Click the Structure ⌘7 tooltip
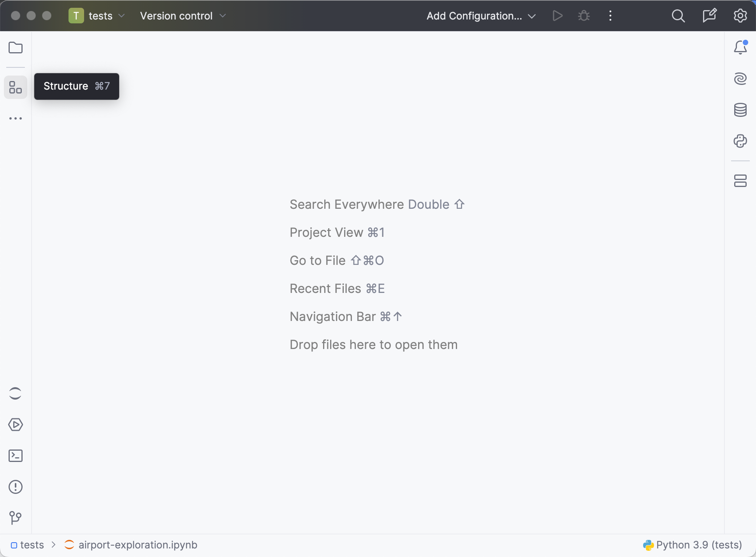 tap(77, 86)
